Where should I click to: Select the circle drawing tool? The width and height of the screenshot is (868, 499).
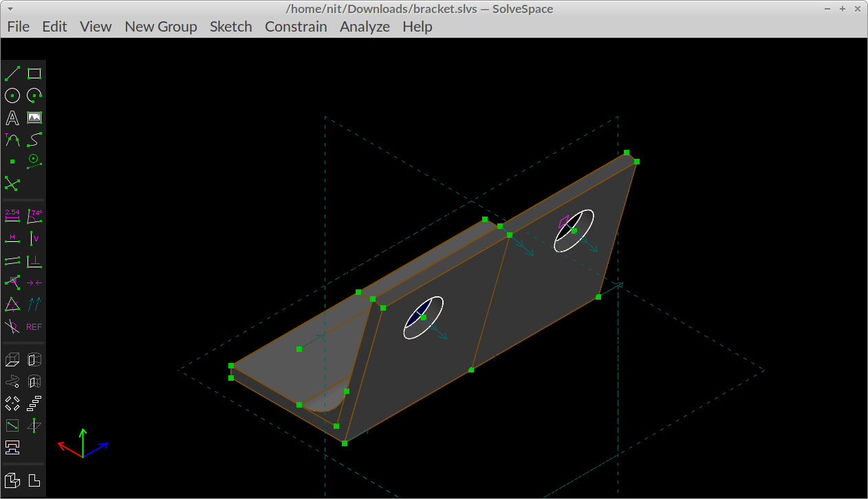(12, 96)
